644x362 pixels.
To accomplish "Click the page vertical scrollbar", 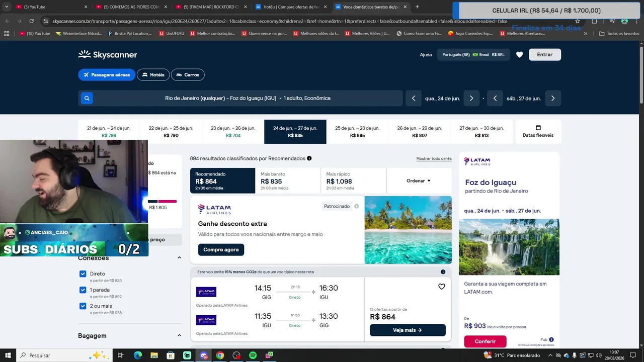I will [x=641, y=75].
